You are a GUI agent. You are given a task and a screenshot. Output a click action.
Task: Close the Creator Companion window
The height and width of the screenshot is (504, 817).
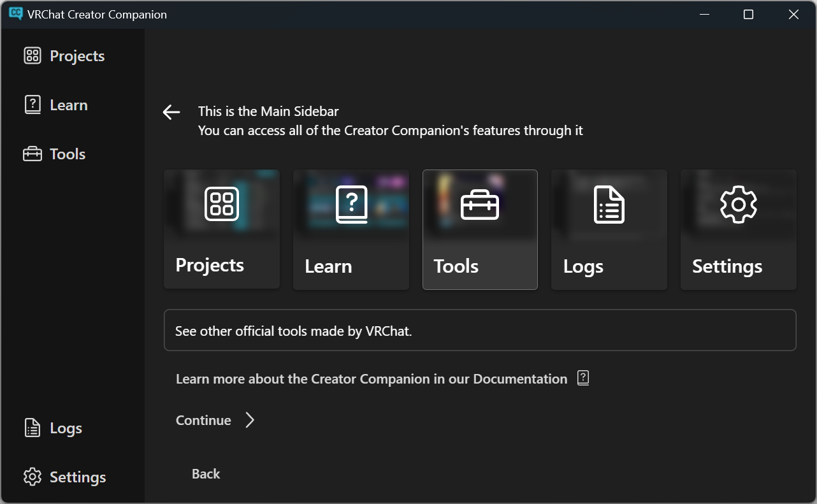793,14
